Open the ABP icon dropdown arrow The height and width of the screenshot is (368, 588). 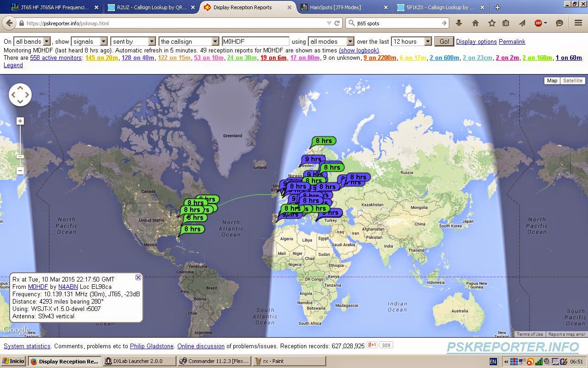click(545, 23)
